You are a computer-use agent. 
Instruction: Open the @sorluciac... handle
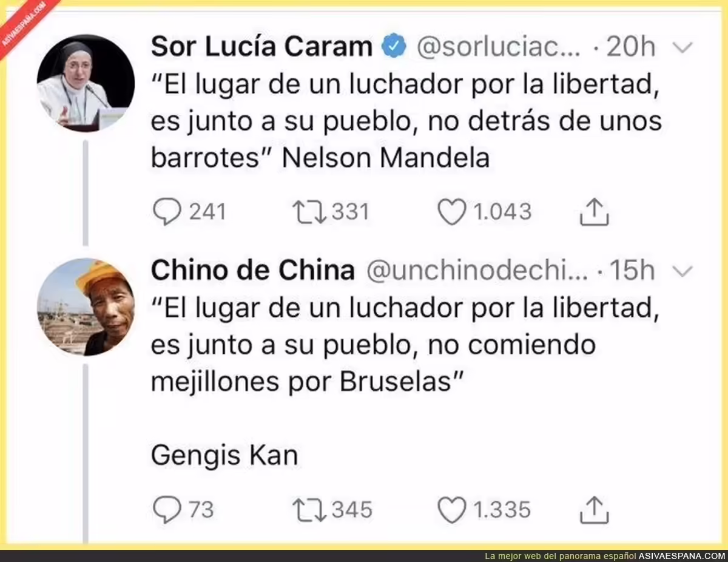(499, 47)
